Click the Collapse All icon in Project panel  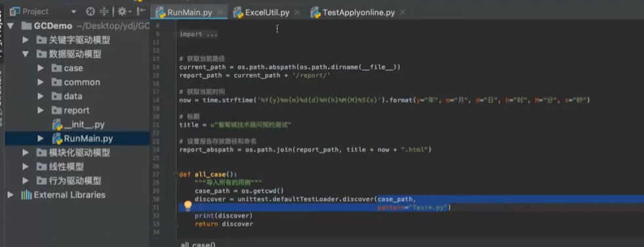click(x=105, y=12)
